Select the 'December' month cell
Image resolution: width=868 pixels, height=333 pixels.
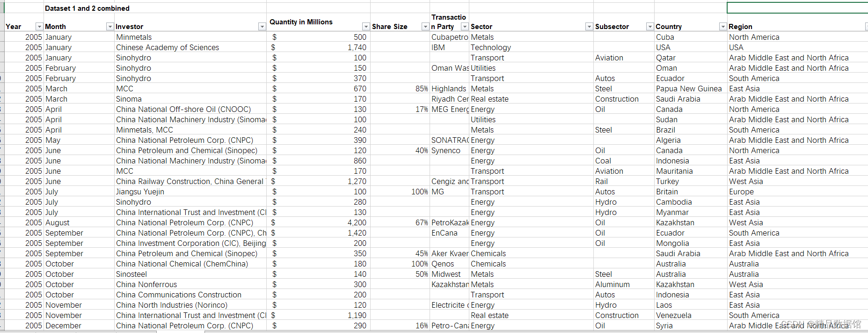[79, 326]
